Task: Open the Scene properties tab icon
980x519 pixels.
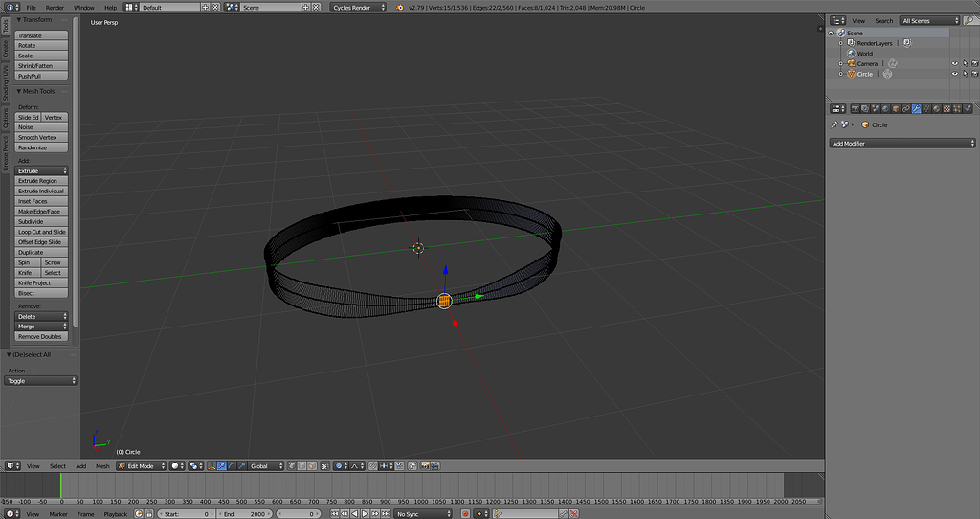Action: click(x=876, y=109)
